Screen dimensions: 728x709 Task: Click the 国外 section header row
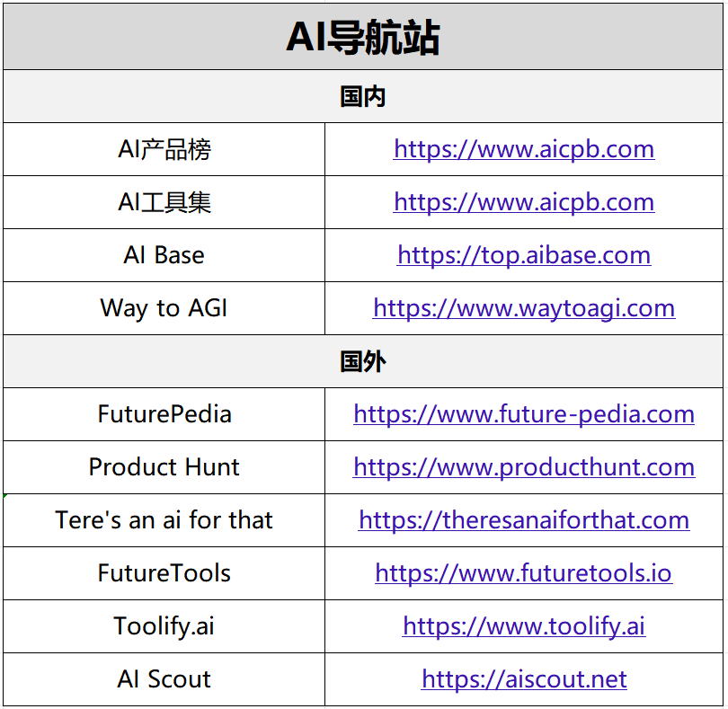(x=363, y=361)
